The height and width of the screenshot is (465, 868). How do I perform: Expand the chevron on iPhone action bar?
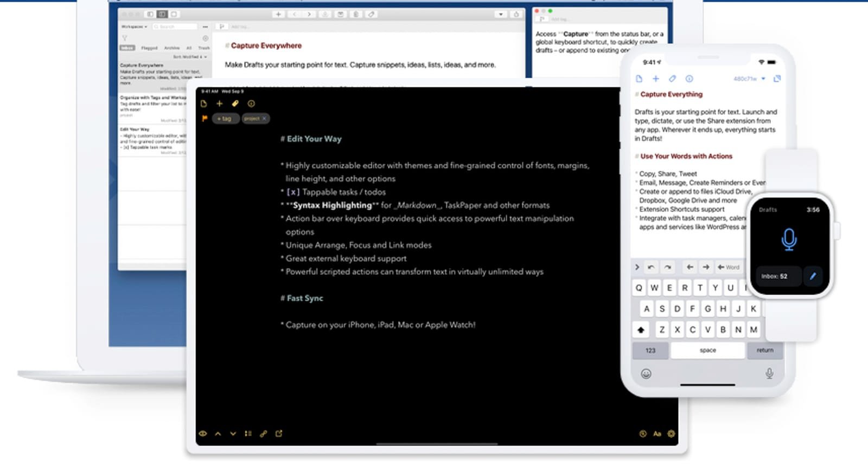click(x=637, y=267)
